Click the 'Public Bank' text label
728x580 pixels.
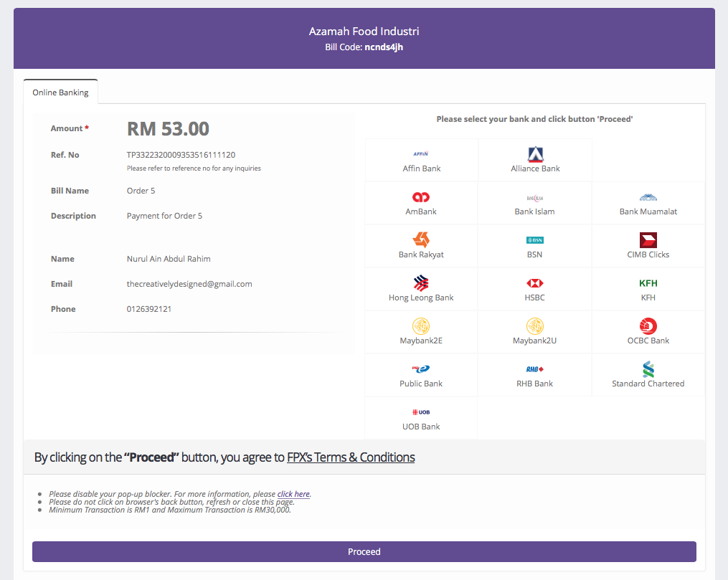click(421, 384)
